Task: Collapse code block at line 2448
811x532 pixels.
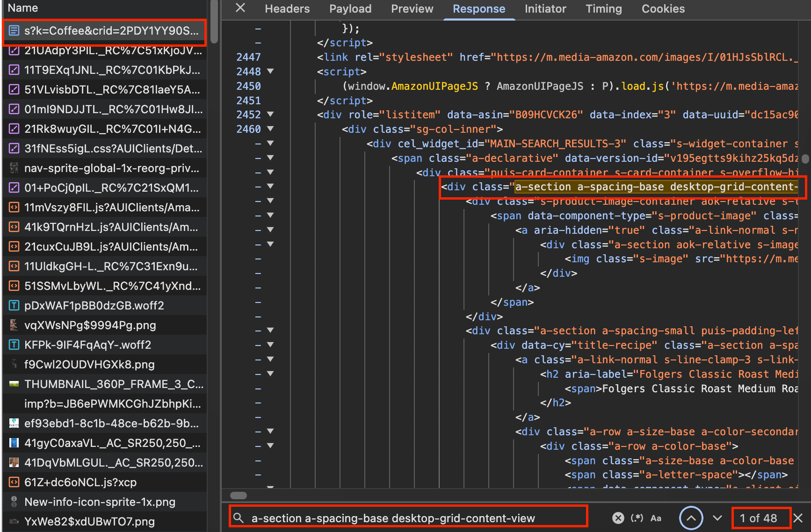Action: point(270,72)
